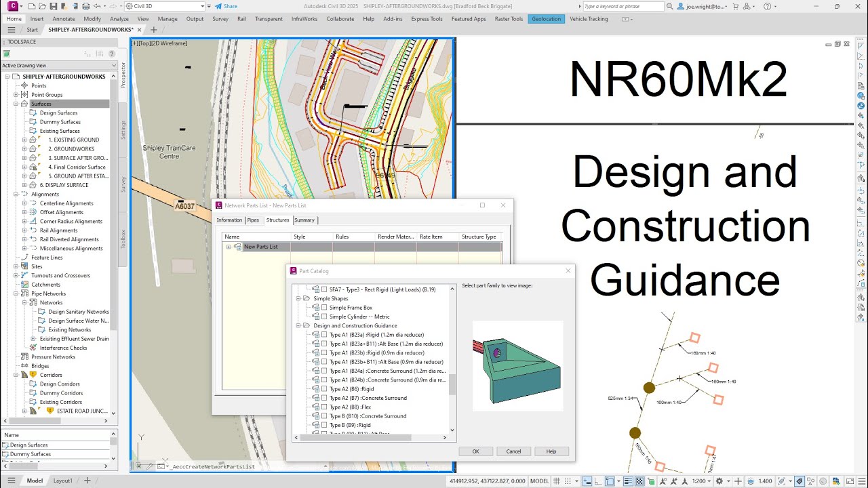Click the Open file folder icon

point(43,6)
